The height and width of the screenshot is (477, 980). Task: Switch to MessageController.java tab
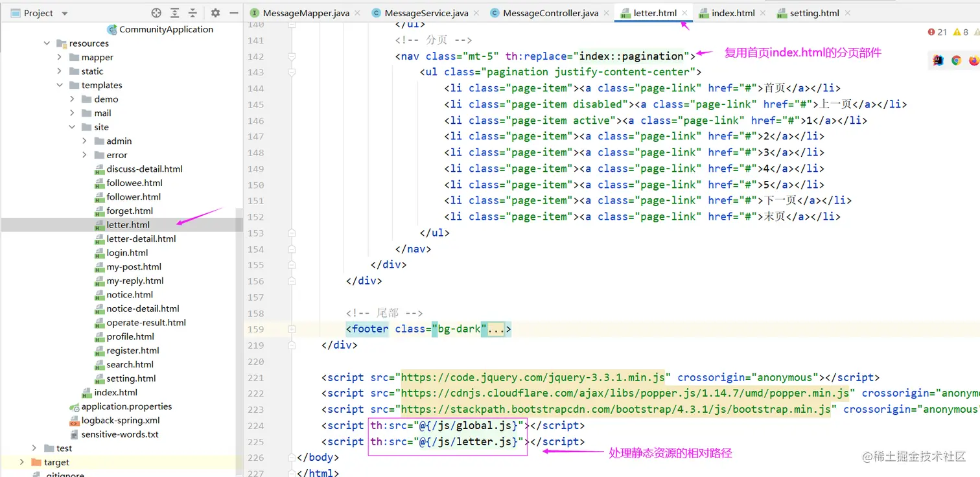[550, 13]
